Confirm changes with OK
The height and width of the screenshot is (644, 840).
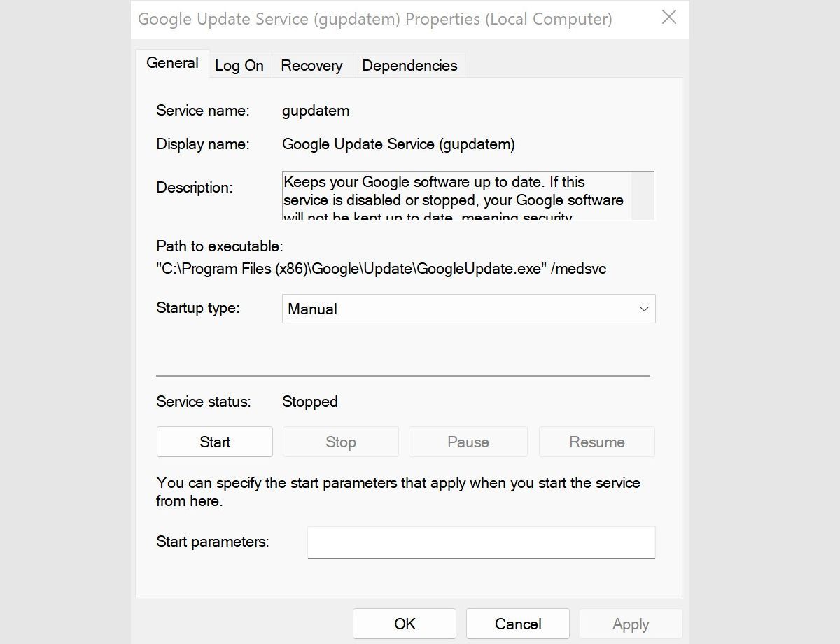pyautogui.click(x=404, y=623)
